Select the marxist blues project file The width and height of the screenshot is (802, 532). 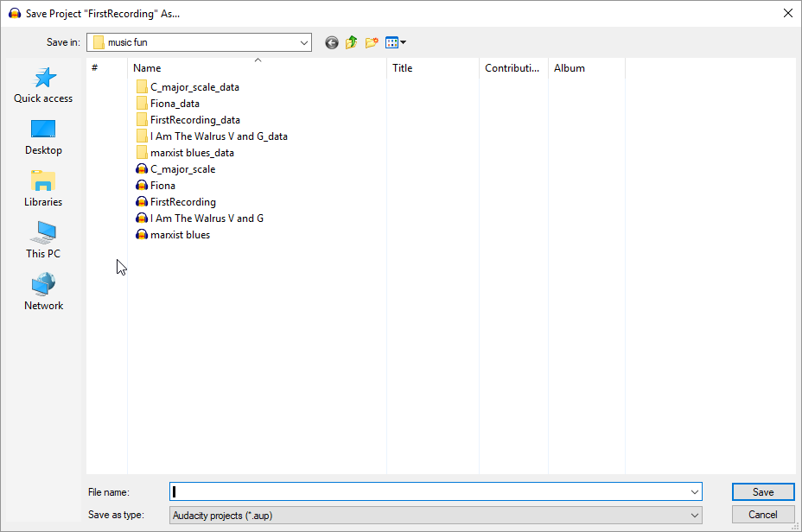(x=180, y=235)
